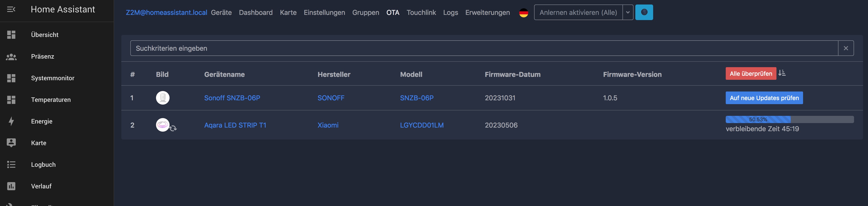Click the Sonoff SNZB-06P device thumbnail
Image resolution: width=868 pixels, height=206 pixels.
pyautogui.click(x=162, y=98)
